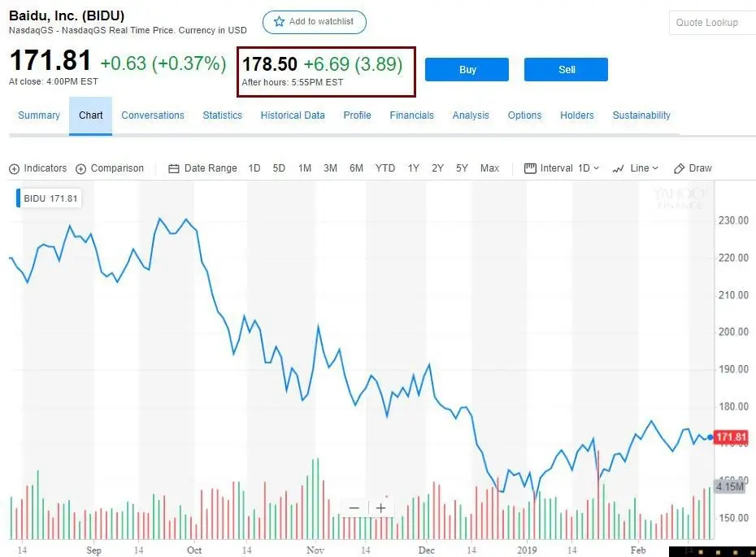Go to the Sustainability tab
Viewport: 756px width, 557px height.
[641, 115]
